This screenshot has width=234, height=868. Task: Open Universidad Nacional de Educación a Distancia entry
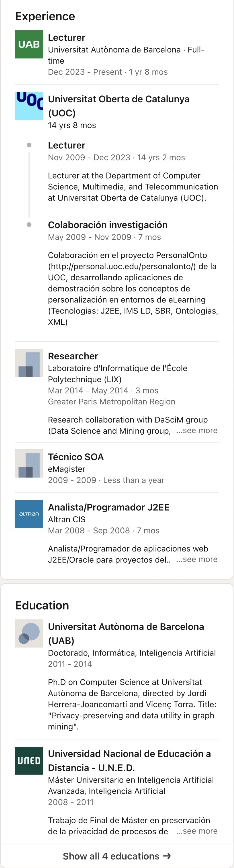coord(130,760)
